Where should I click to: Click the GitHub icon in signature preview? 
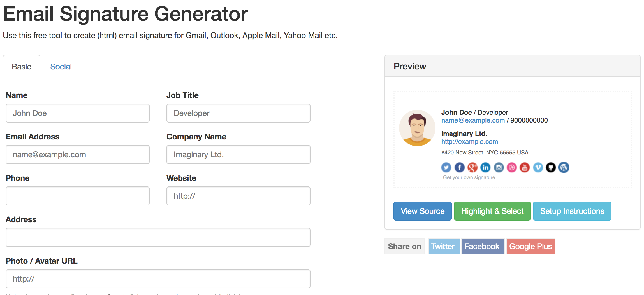[551, 167]
